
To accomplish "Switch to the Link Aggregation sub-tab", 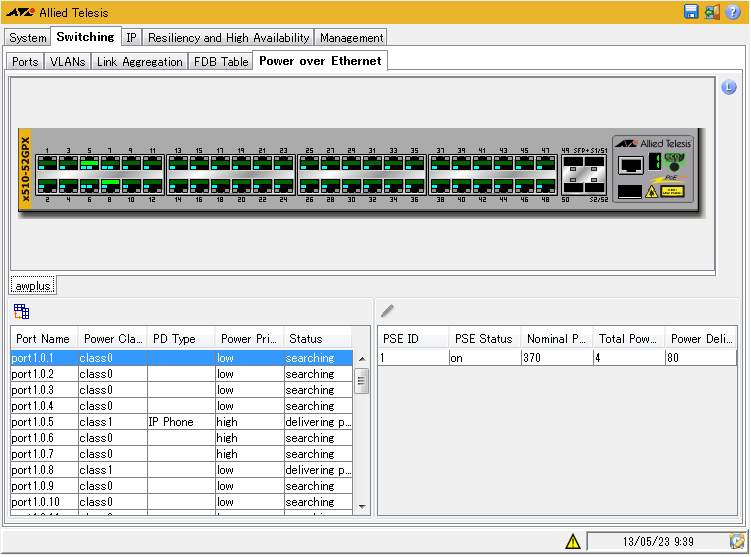I will click(139, 61).
